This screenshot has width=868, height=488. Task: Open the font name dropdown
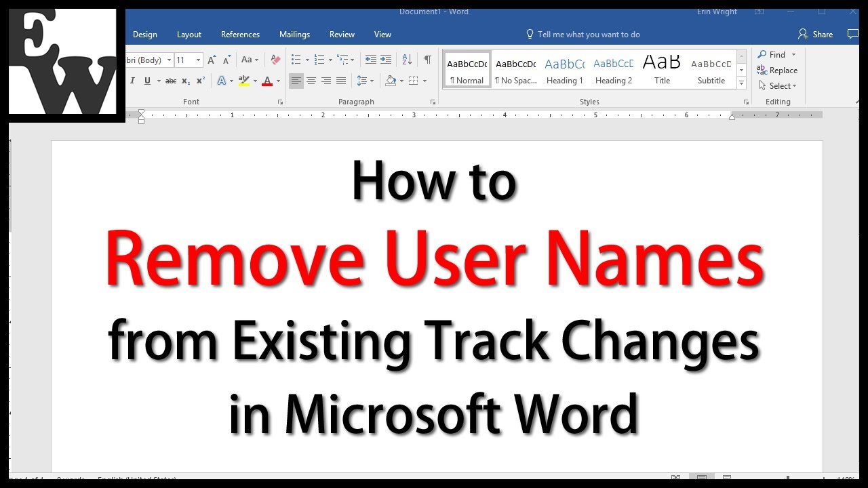click(x=168, y=60)
